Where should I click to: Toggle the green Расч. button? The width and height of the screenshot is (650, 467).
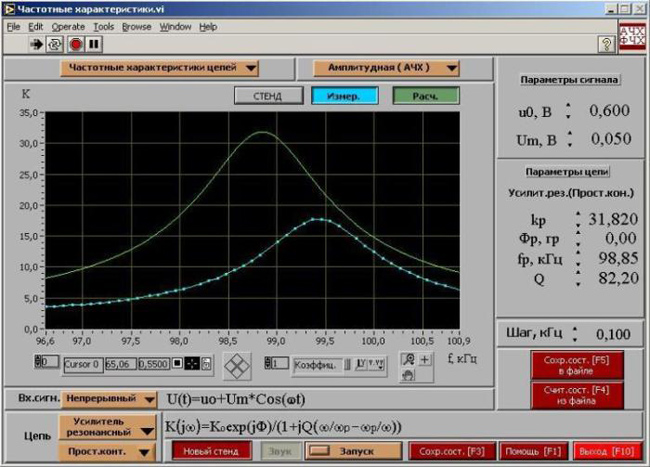point(426,96)
